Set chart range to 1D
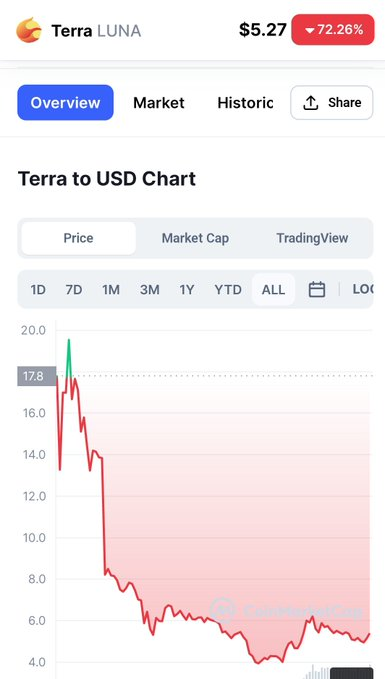 38,290
